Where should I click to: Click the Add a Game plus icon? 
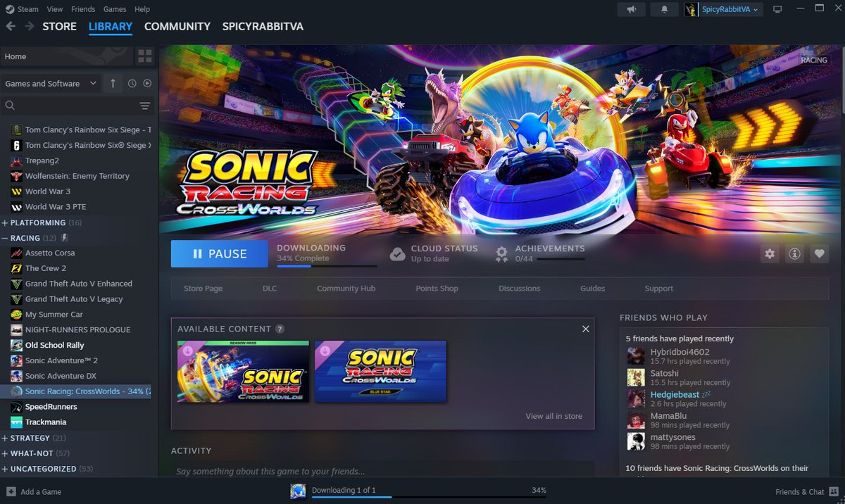(x=11, y=491)
